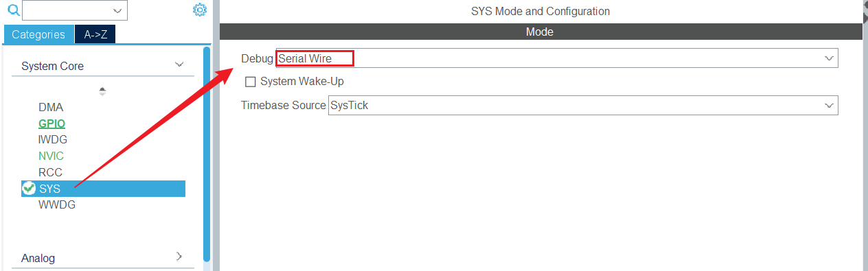Open the Timebase Source dropdown

[583, 105]
